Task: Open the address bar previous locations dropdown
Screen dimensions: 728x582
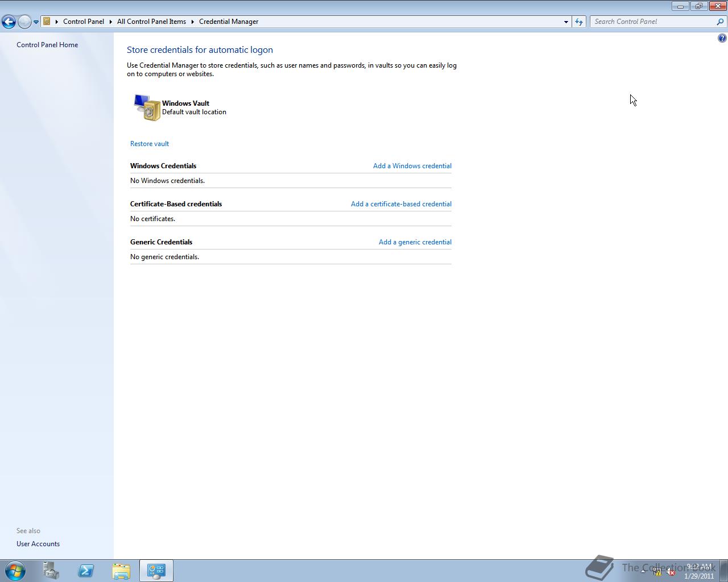Action: [566, 22]
